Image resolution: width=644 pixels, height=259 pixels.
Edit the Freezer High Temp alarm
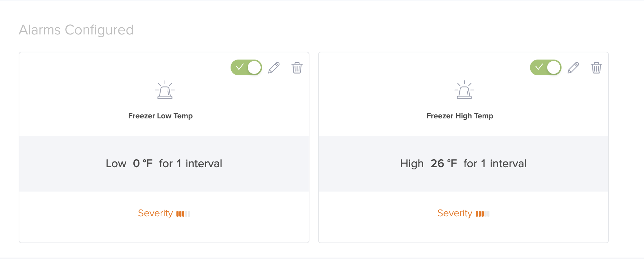[x=573, y=67]
